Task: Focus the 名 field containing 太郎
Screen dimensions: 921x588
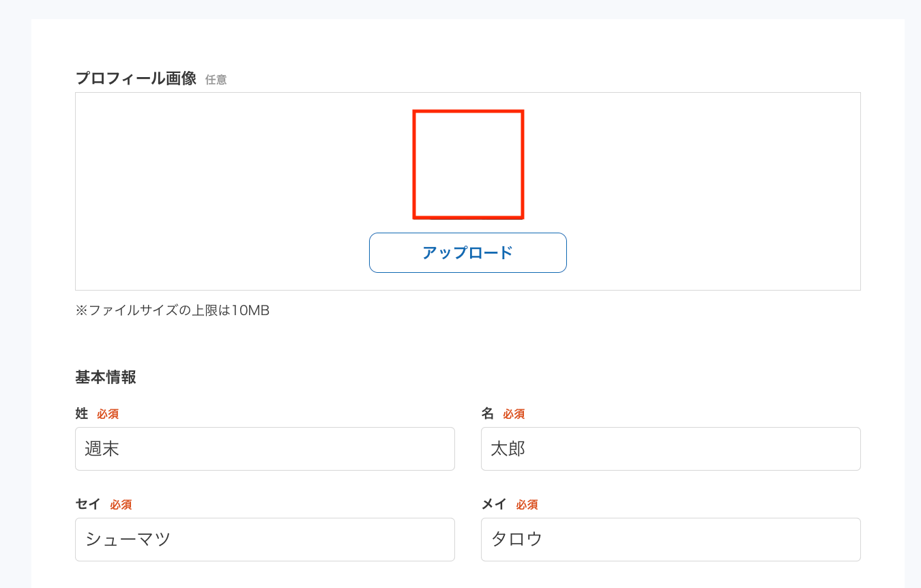Action: click(x=671, y=449)
